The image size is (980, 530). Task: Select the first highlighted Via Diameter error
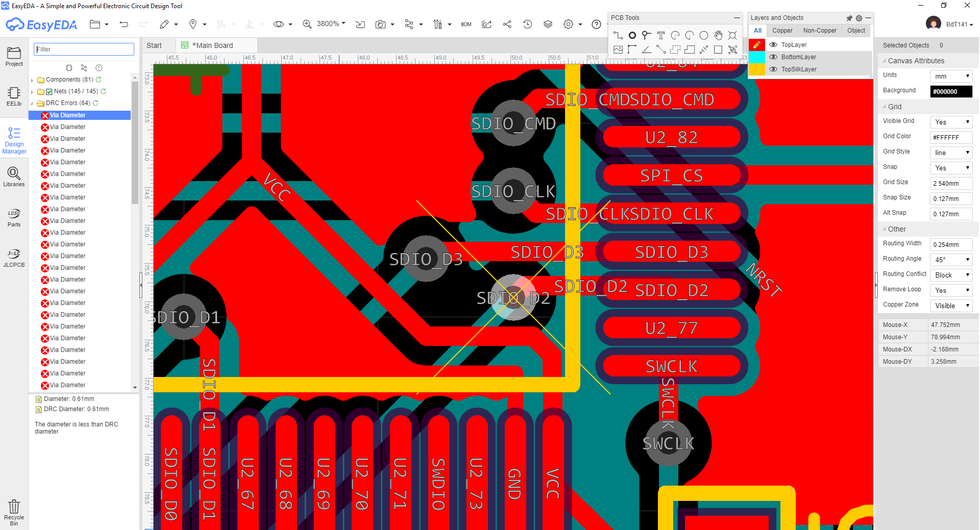[80, 115]
